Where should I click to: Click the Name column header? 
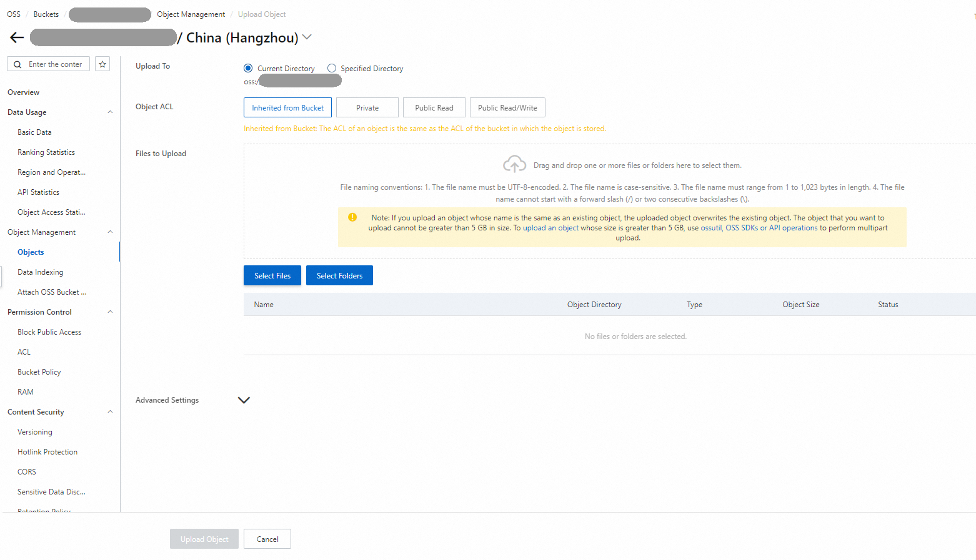(x=264, y=305)
